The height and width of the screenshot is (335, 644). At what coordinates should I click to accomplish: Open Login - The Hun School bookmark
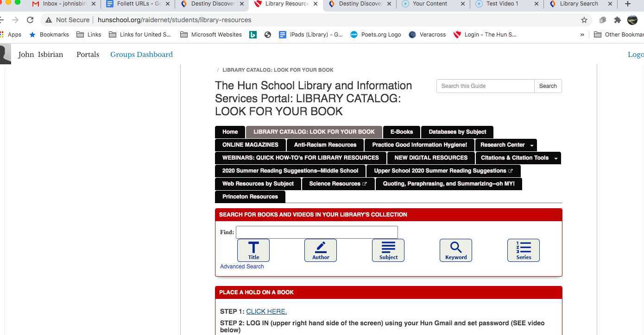[485, 34]
